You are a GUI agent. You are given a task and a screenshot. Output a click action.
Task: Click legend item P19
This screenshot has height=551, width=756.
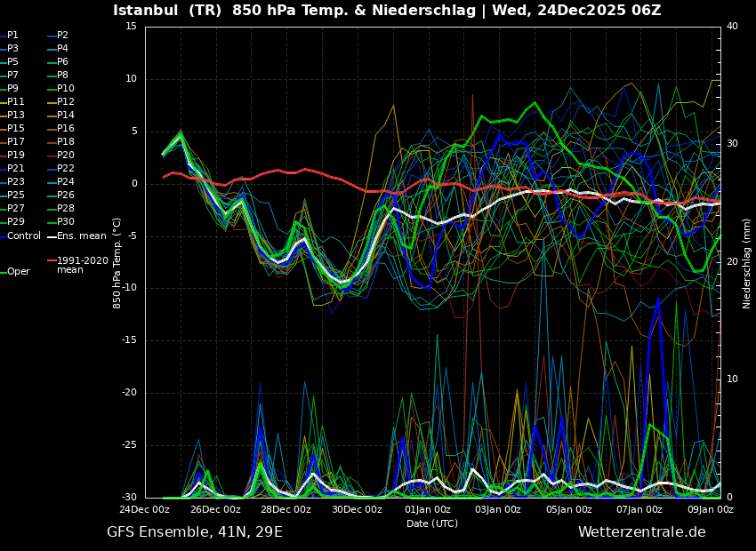click(x=12, y=156)
